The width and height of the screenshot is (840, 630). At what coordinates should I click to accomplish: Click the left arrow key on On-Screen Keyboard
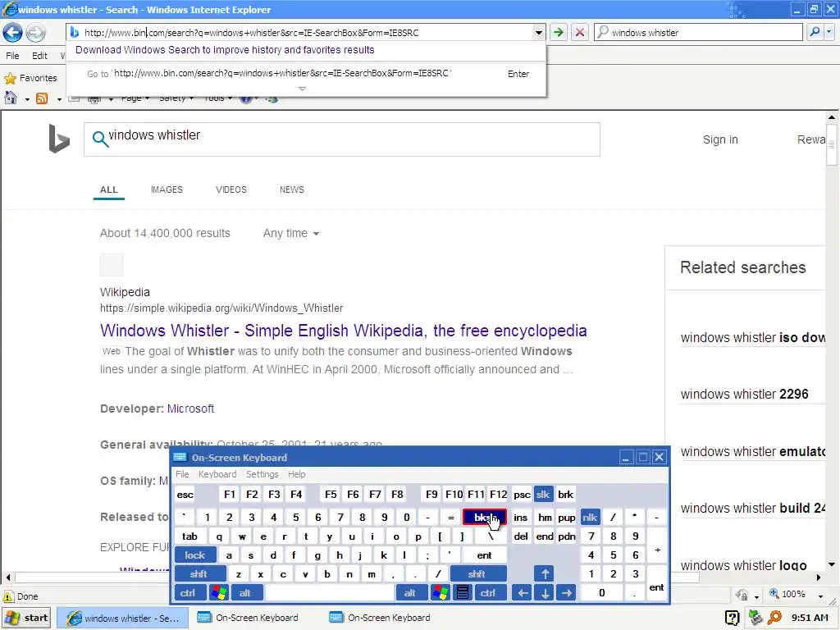point(523,593)
